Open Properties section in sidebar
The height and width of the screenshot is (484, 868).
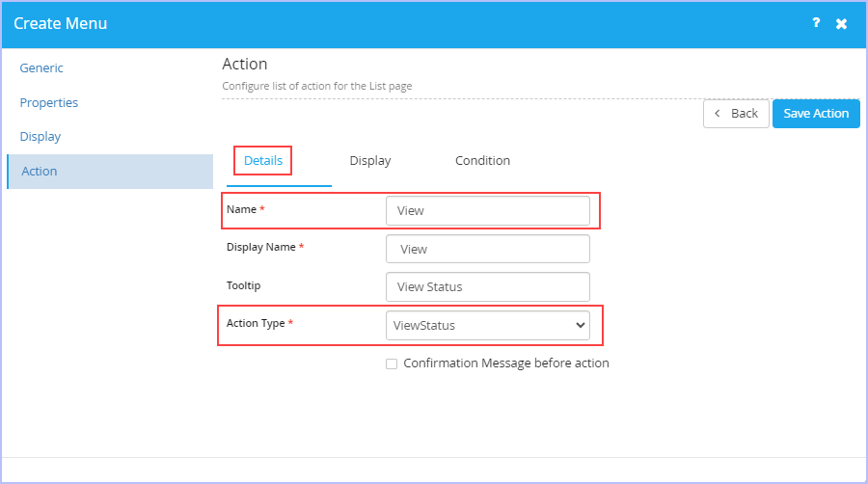pos(49,103)
